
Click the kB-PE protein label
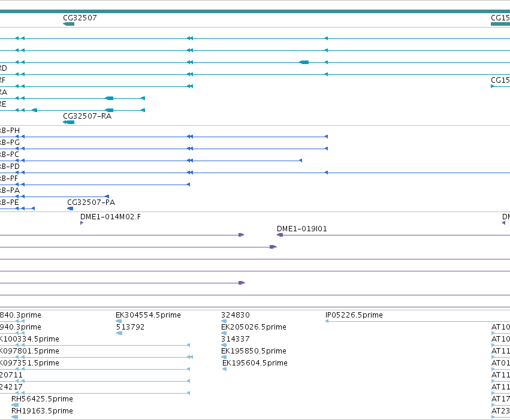[x=9, y=202]
